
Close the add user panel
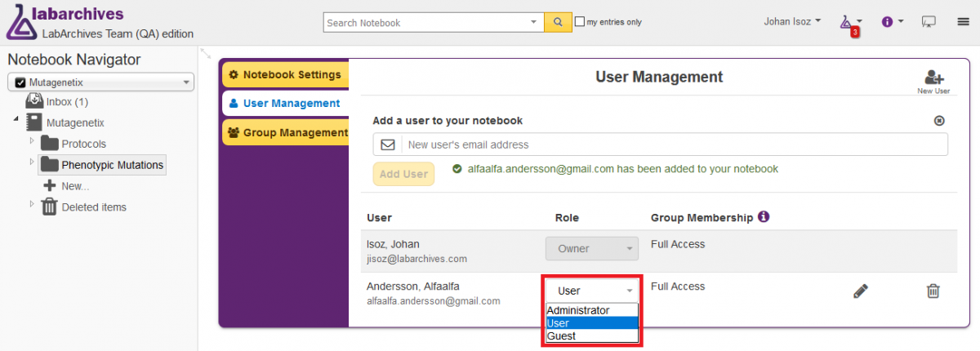coord(939,120)
